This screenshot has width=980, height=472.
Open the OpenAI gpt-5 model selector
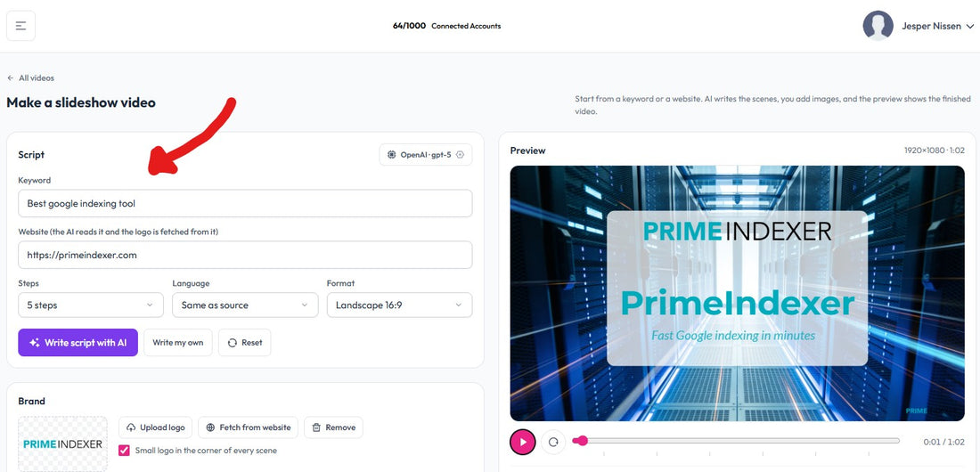pos(425,154)
